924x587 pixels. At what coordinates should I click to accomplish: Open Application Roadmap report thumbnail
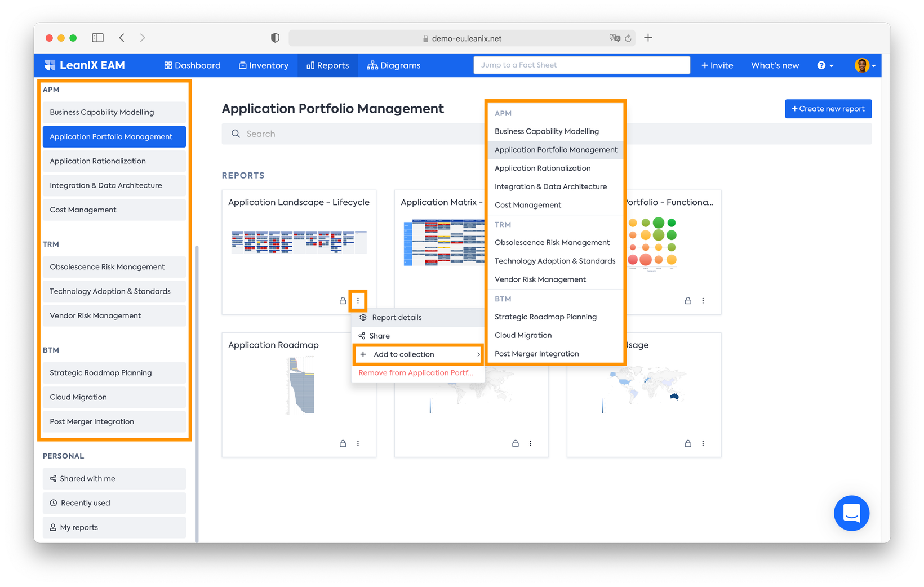(300, 386)
